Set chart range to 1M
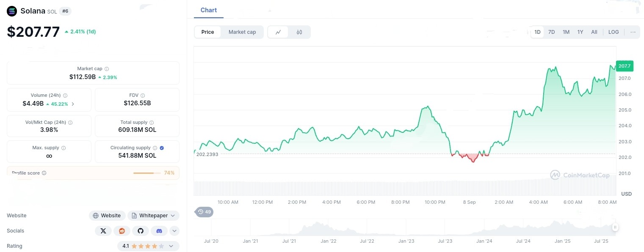This screenshot has height=252, width=644. [566, 32]
